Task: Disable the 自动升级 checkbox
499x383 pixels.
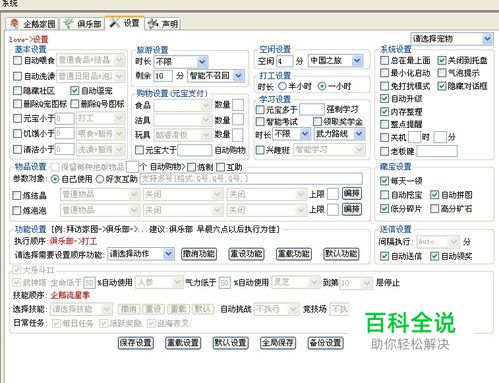Action: click(x=384, y=99)
